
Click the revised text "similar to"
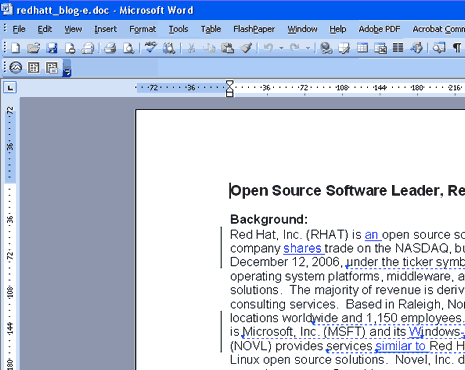[x=400, y=346]
